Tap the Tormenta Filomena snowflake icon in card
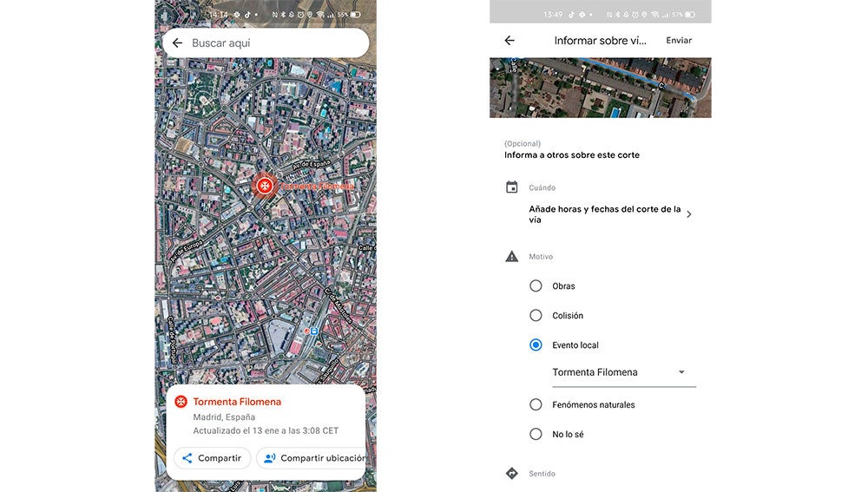Screen dimensions: 868x492 pyautogui.click(x=181, y=402)
